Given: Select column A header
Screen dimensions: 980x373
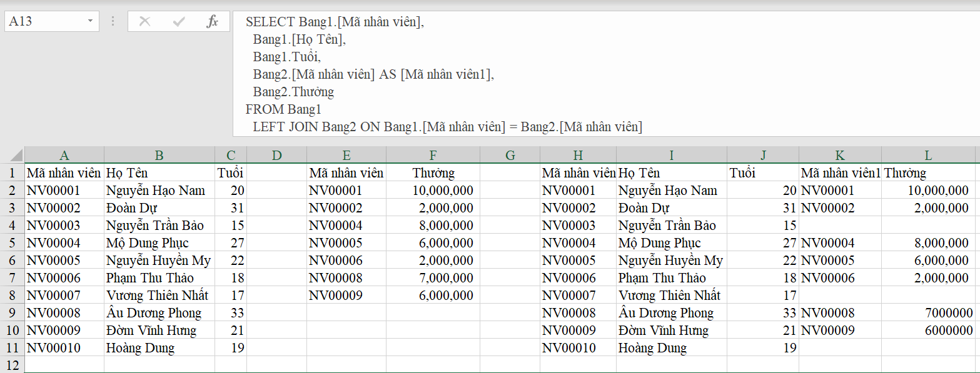Looking at the screenshot, I should coord(64,156).
